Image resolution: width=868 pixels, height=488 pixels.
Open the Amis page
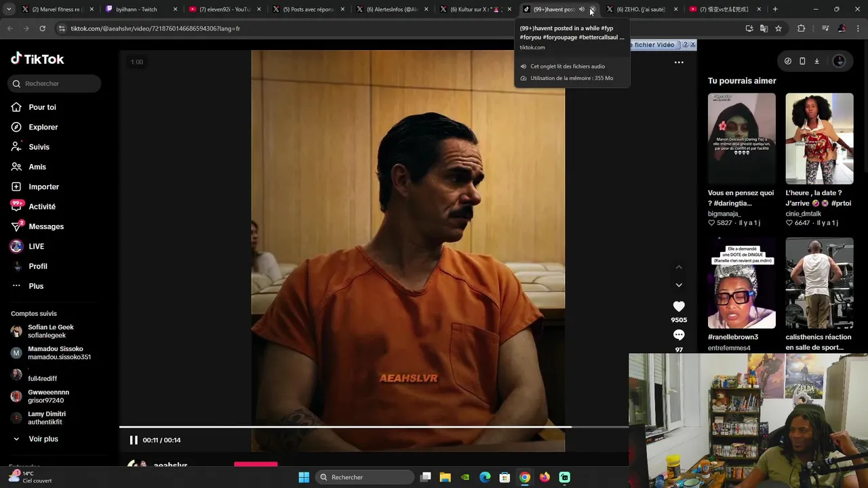(37, 167)
